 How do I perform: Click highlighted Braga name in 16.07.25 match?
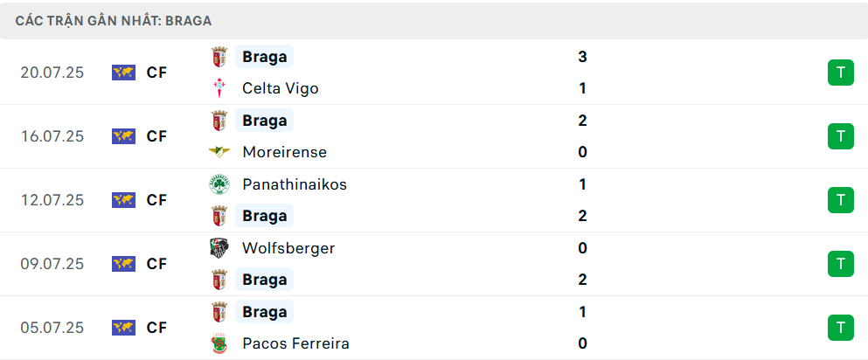pyautogui.click(x=264, y=121)
